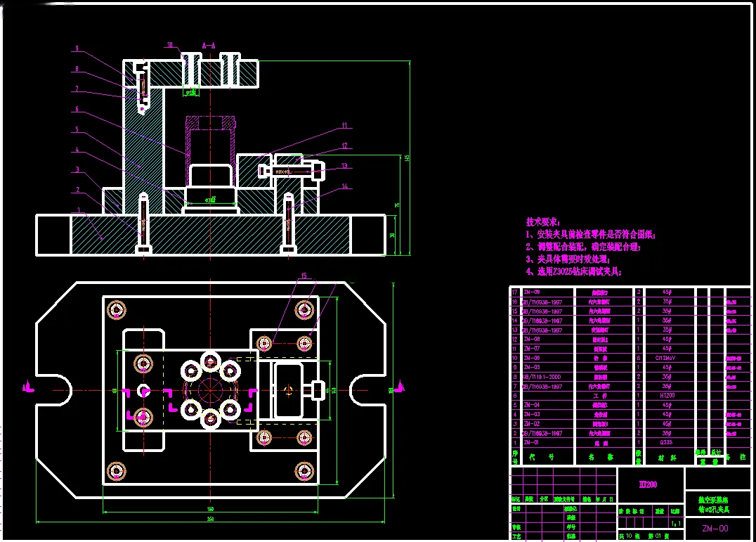Screen dimensions: 756x542
Task: Click the M8X40L screw label in section view
Action: coord(283,172)
